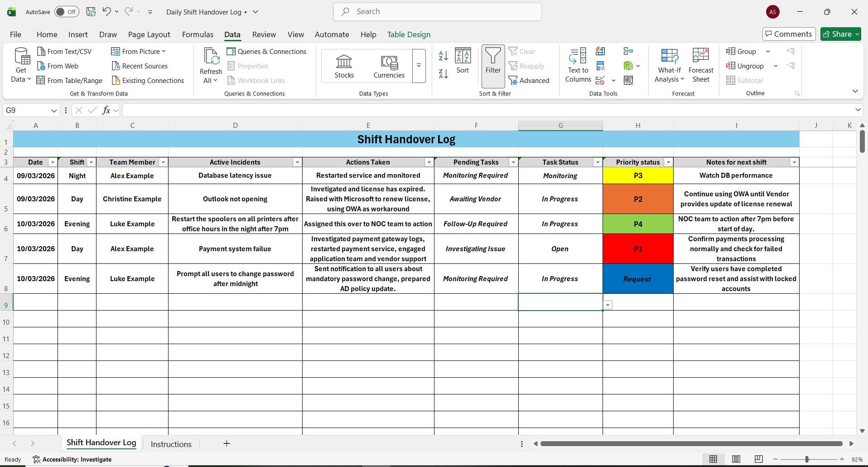Screen dimensions: 868x467
Task: Click the Forecast Sheet icon
Action: [700, 66]
